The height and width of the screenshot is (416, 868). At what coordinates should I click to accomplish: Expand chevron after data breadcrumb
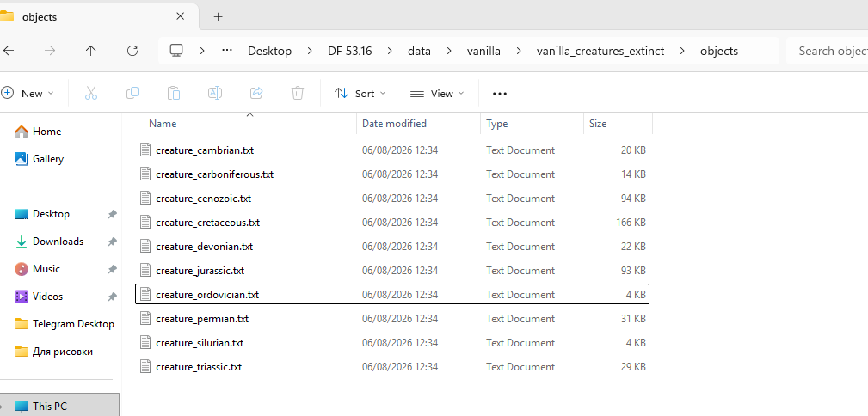pos(448,51)
